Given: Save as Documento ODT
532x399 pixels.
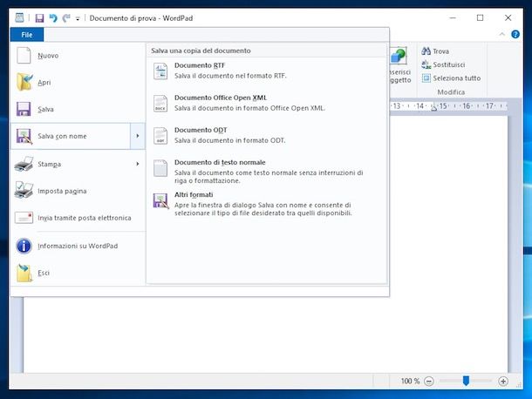Looking at the screenshot, I should tap(267, 135).
